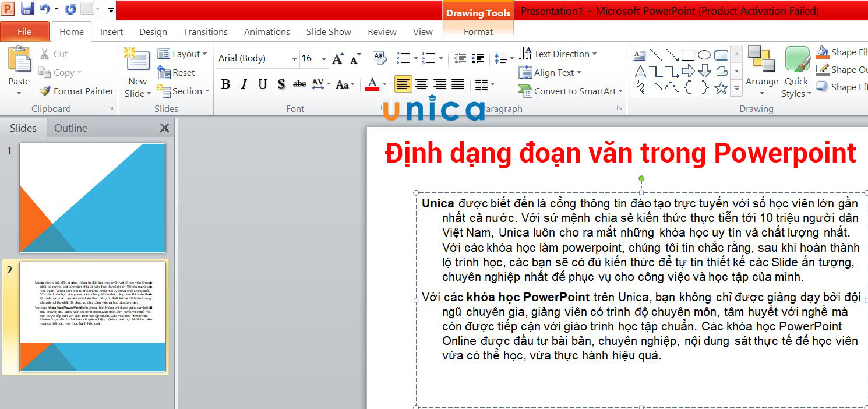
Task: Apply text shadow with the S icon
Action: pos(281,84)
